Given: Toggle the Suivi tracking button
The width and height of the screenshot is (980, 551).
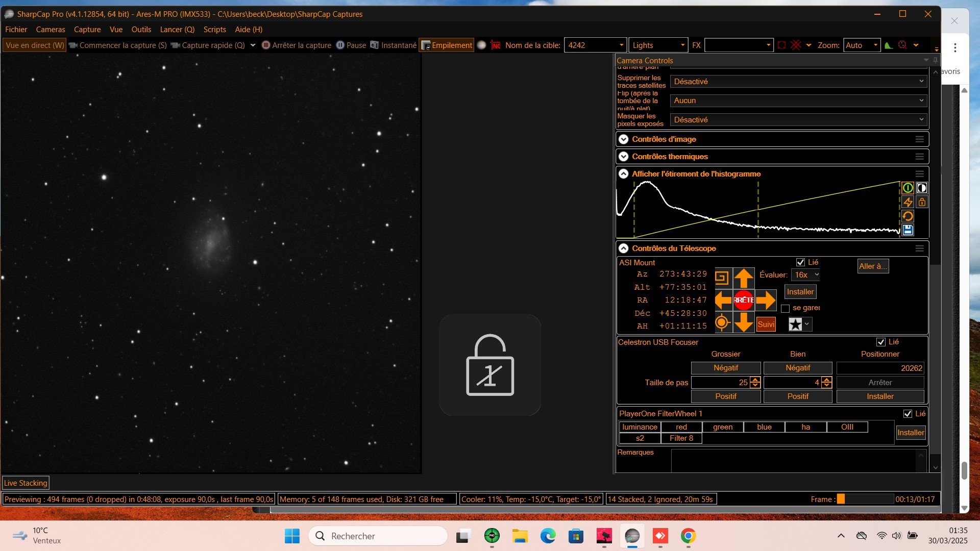Looking at the screenshot, I should point(766,324).
